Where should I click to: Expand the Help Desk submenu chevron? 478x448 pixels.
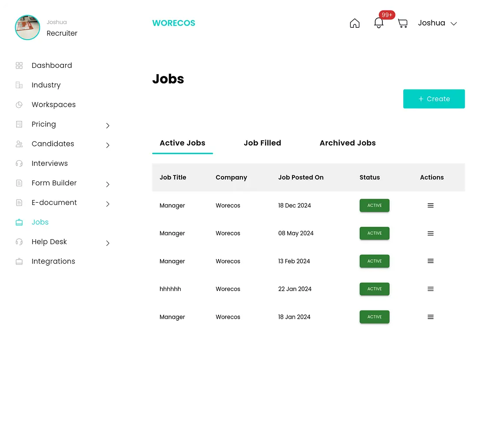(x=108, y=243)
